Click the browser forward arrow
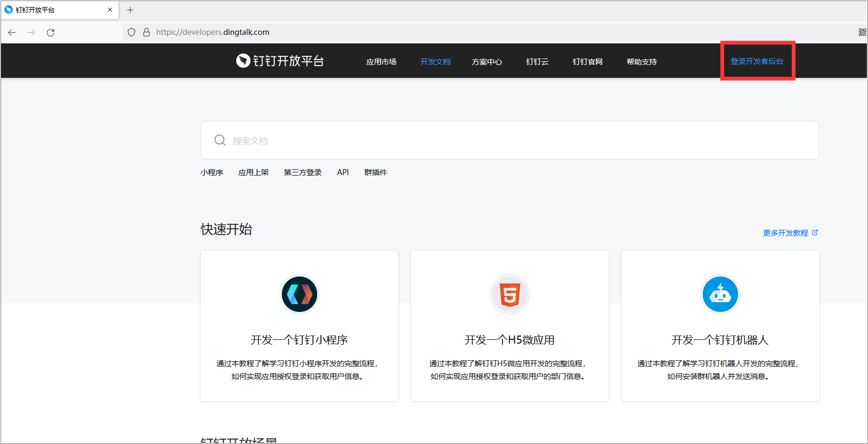Viewport: 868px width, 444px height. point(31,33)
